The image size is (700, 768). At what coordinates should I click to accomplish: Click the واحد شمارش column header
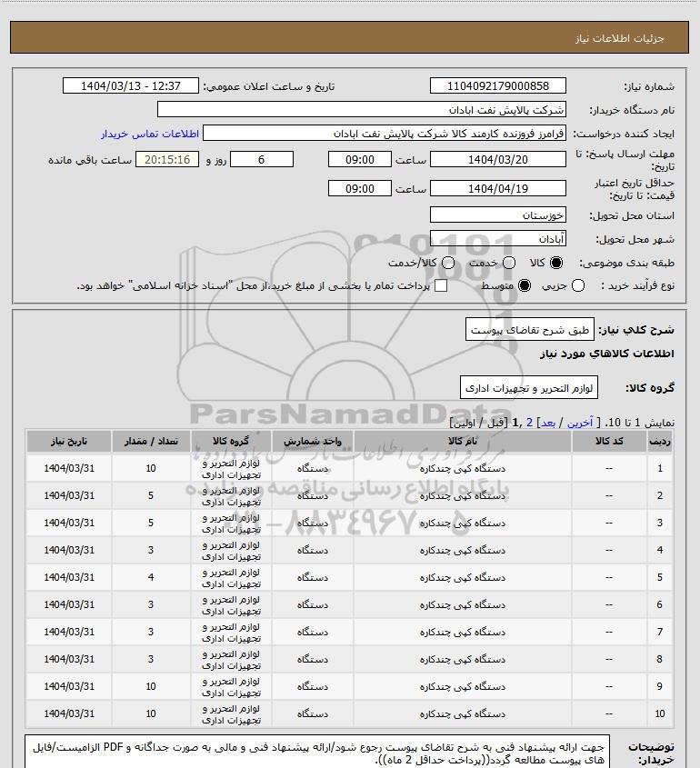[x=313, y=441]
